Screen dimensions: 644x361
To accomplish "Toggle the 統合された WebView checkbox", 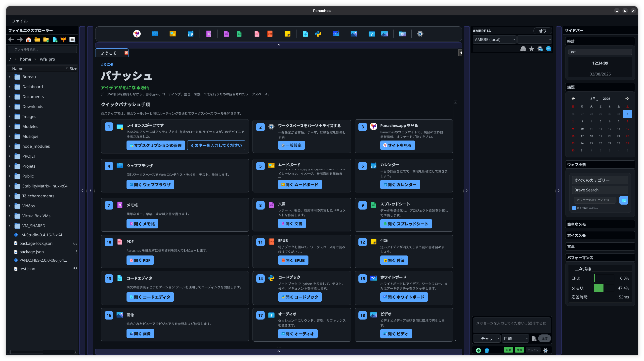I will click(x=574, y=208).
